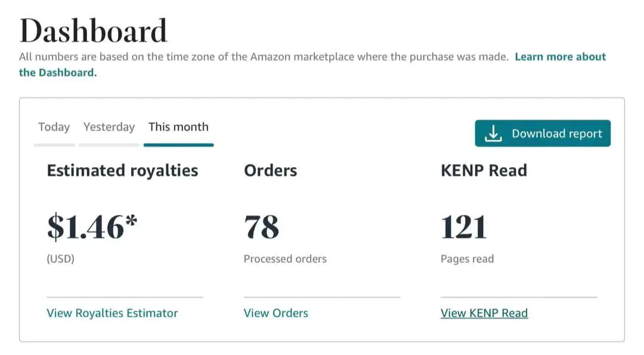The height and width of the screenshot is (355, 644).
Task: Select the This month tab
Action: pyautogui.click(x=179, y=127)
